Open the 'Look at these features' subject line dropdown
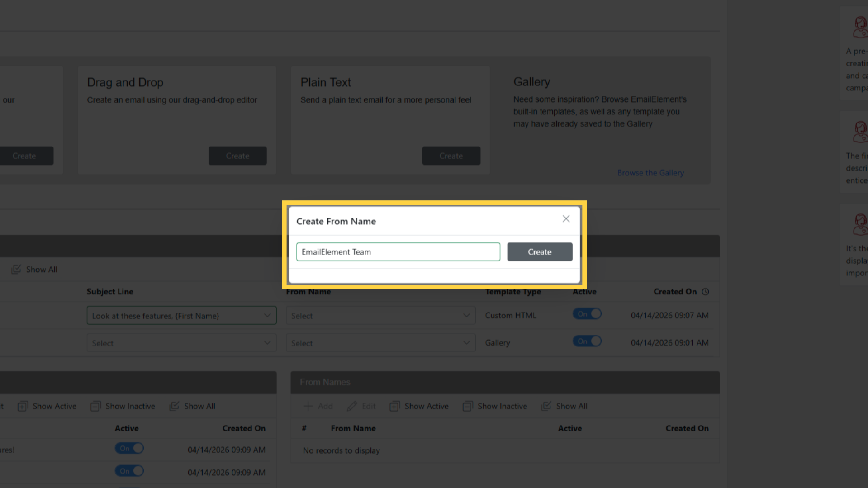The height and width of the screenshot is (488, 868). click(x=181, y=316)
